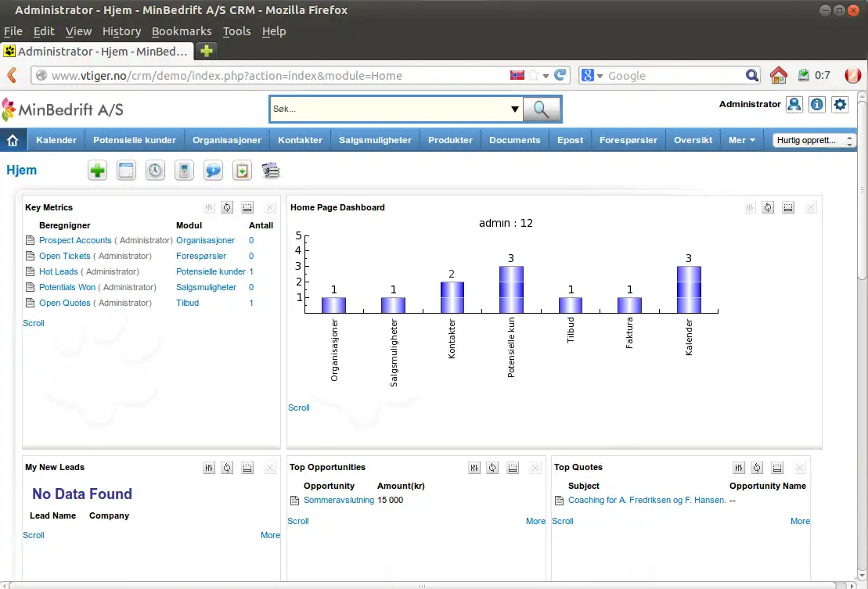868x589 pixels.
Task: Open the calendar icon in Hjem toolbar
Action: 126,171
